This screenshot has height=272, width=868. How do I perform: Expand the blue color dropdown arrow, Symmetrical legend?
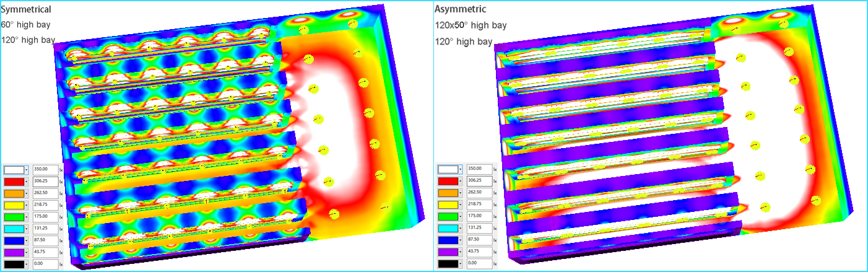pyautogui.click(x=27, y=240)
